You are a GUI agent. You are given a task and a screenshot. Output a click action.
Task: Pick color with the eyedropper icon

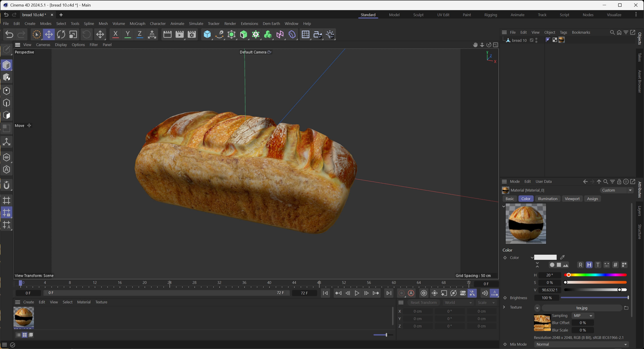tap(562, 257)
